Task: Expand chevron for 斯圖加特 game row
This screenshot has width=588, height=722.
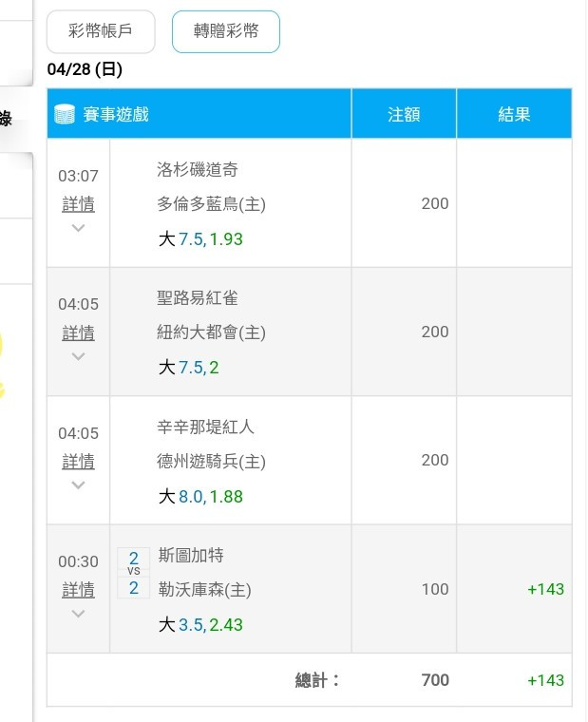Action: click(78, 614)
